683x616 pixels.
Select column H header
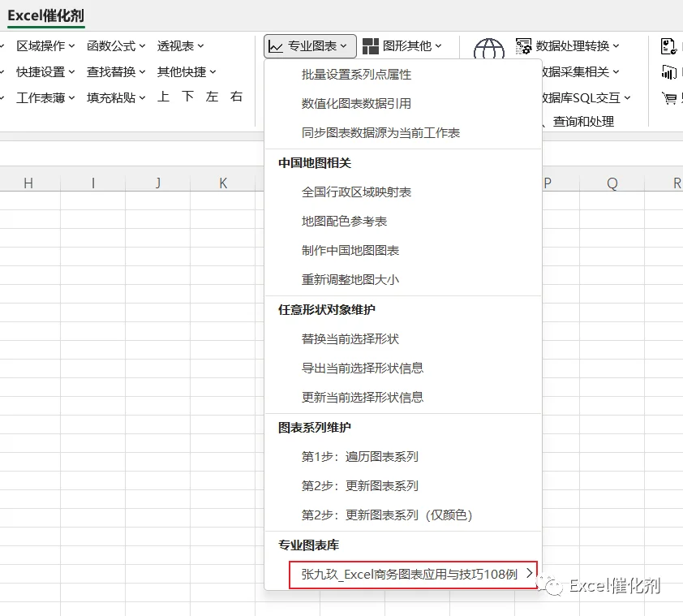(x=28, y=183)
